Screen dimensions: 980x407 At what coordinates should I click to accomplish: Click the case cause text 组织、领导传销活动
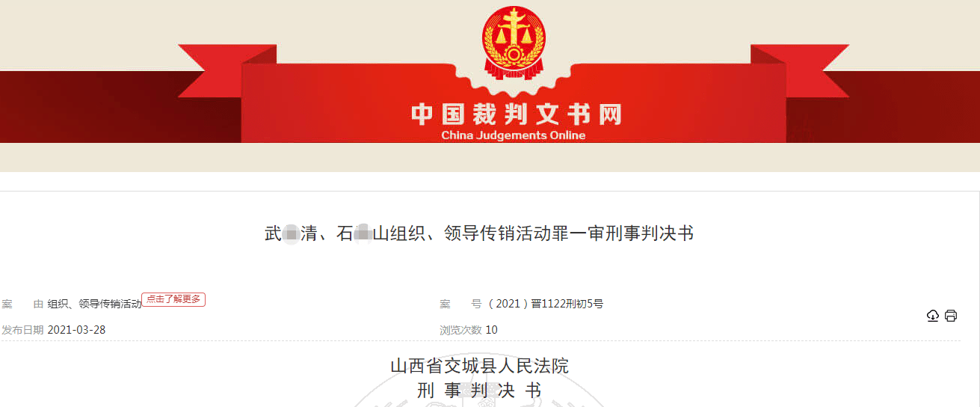(x=94, y=304)
